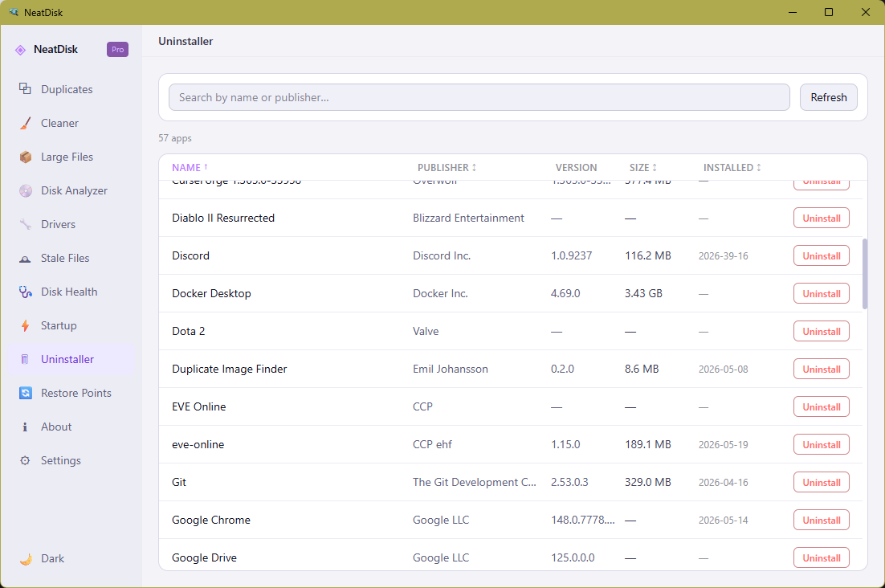Uninstall Google Chrome
Screen dimensions: 885x588
822,521
